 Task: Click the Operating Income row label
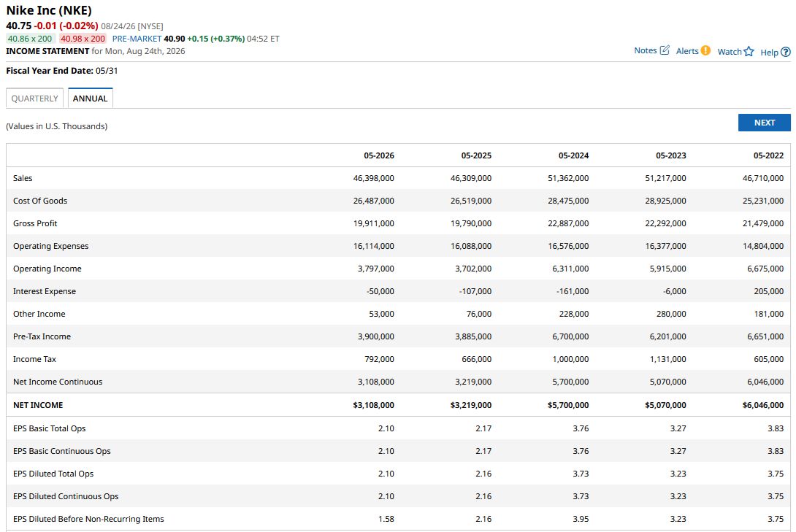pos(47,269)
